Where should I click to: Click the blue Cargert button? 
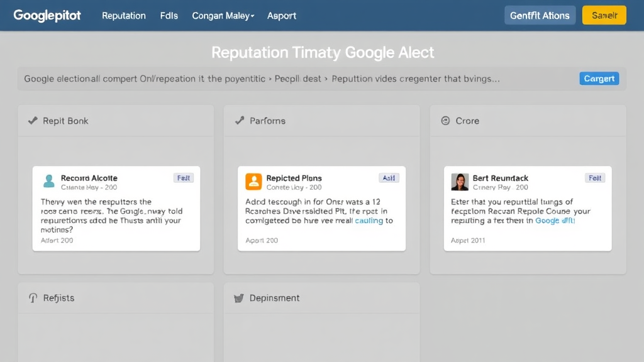(599, 79)
